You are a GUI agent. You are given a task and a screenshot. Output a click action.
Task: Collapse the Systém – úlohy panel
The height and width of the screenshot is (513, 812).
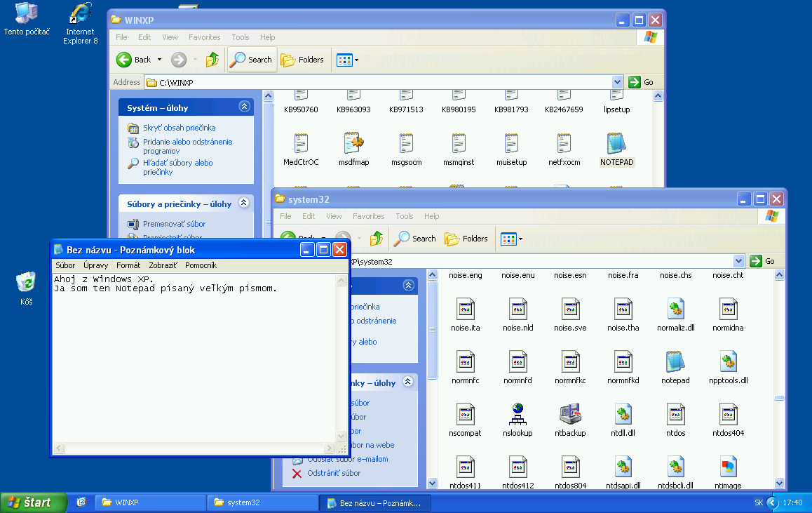[x=244, y=107]
